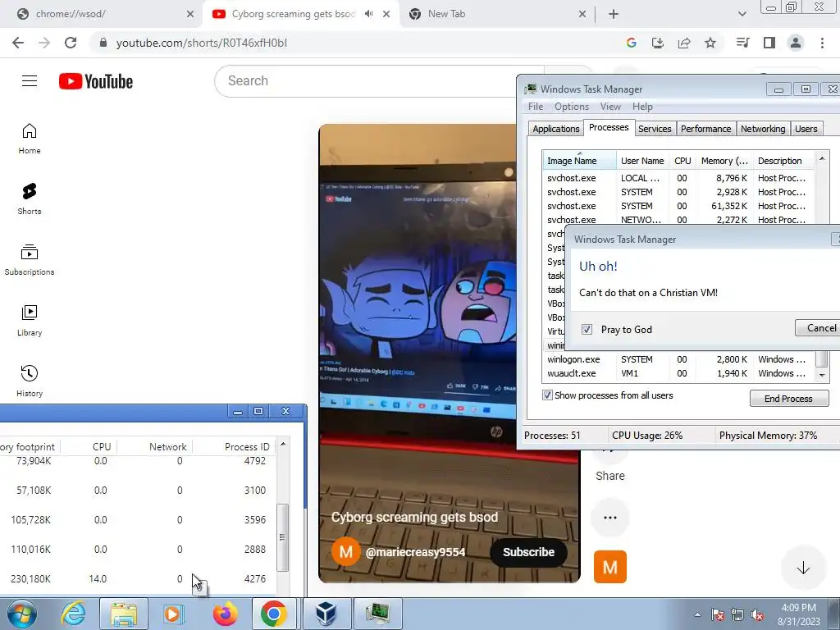Mute the Cyborg screaming tab audio icon

point(368,14)
